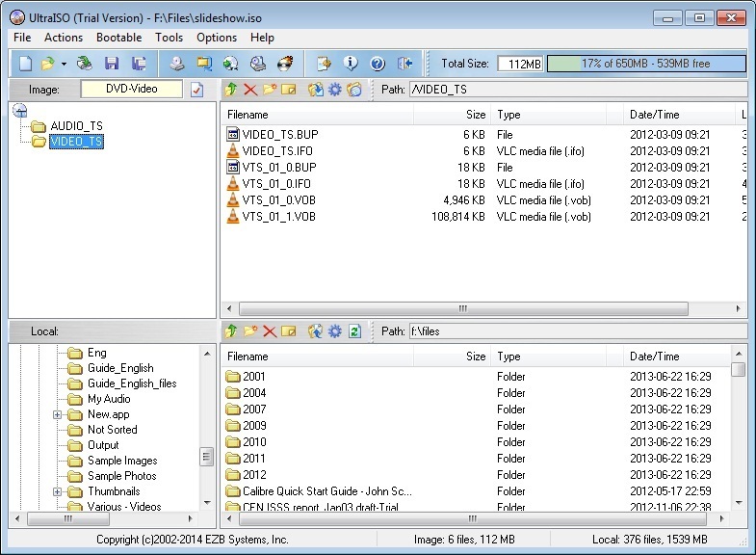Click the disc root node in the image tree
This screenshot has width=756, height=555.
pos(20,111)
